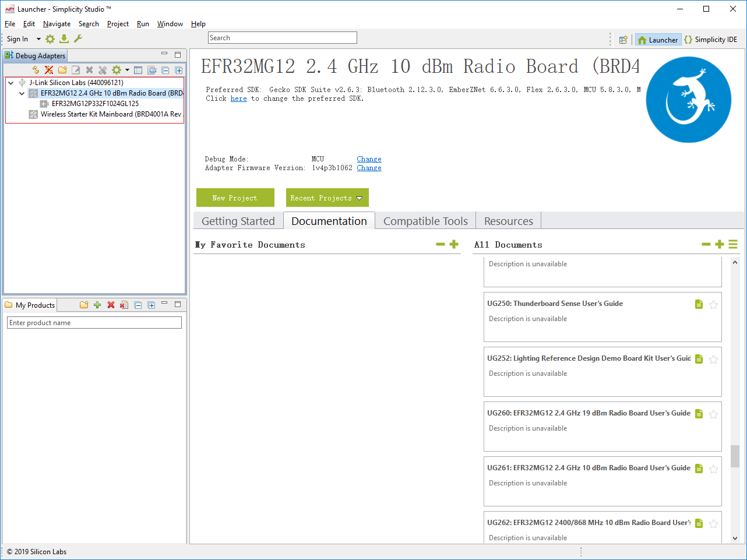Open the settings gear in main toolbar

[x=50, y=39]
